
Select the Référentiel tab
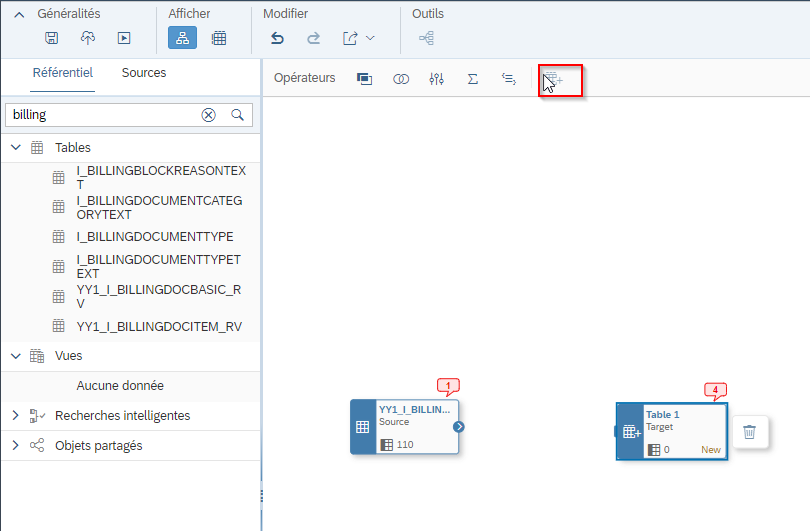click(x=62, y=73)
